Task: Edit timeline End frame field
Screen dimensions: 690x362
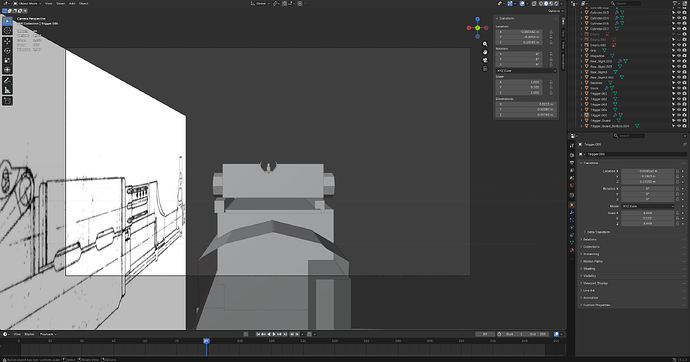Action: [x=538, y=334]
